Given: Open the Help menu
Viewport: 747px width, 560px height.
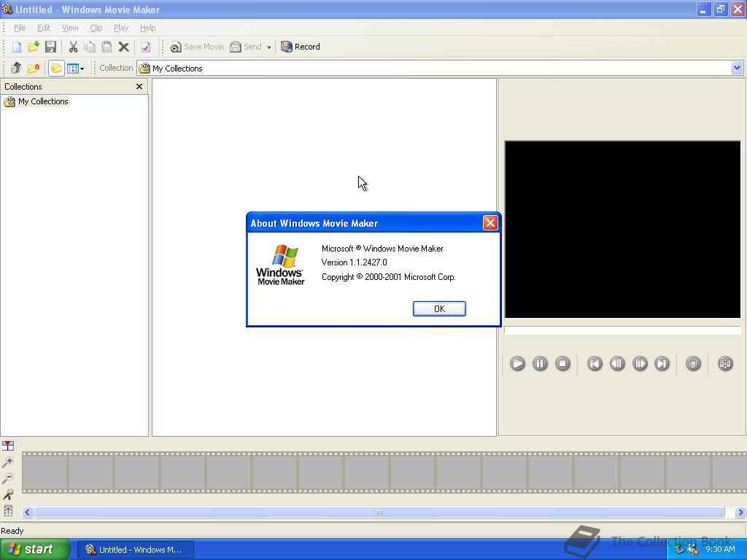Looking at the screenshot, I should pyautogui.click(x=147, y=28).
